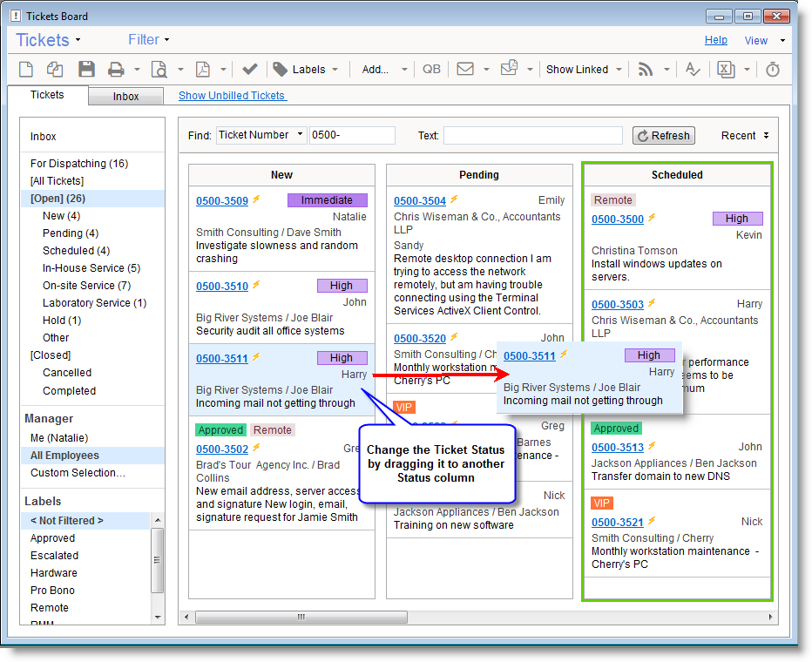Expand the Show Linked dropdown

584,70
